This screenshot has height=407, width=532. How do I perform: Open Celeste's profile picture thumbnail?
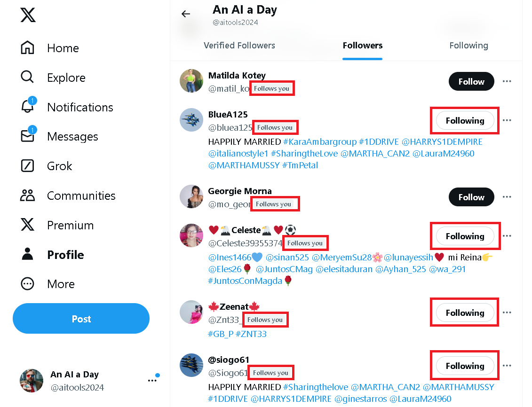point(191,235)
